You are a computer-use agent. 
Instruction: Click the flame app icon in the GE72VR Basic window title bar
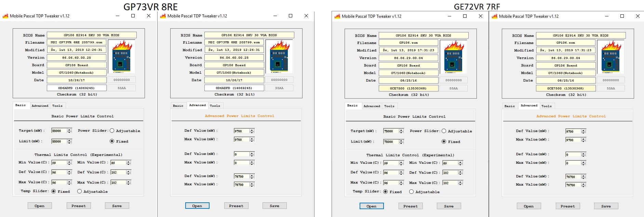337,16
